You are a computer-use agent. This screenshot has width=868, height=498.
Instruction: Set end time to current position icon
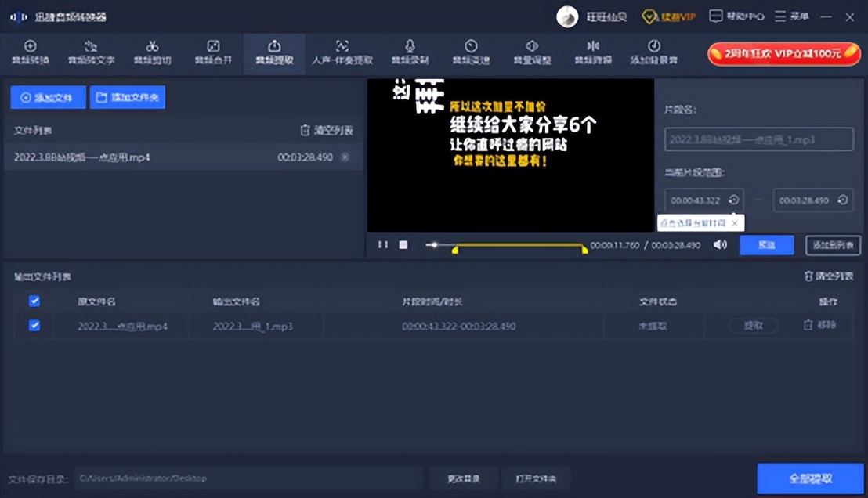coord(842,200)
